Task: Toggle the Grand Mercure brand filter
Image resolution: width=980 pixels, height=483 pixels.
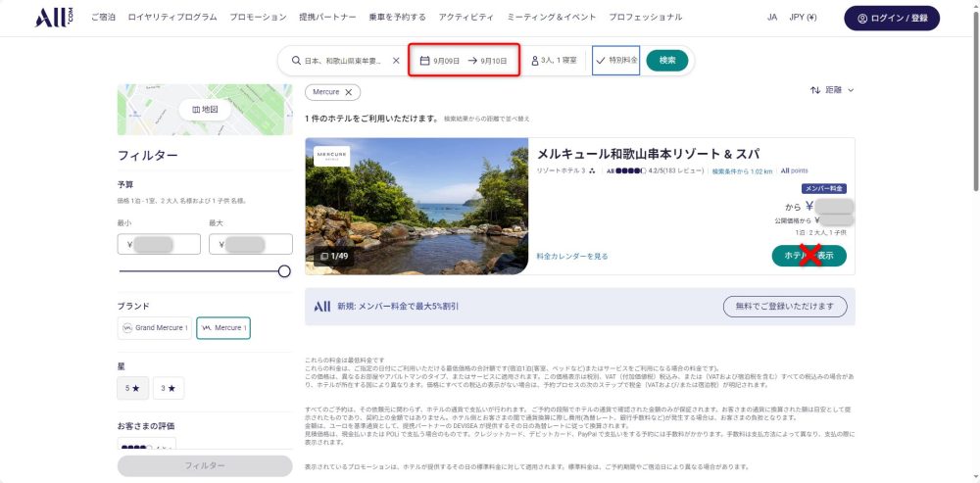Action: tap(155, 328)
